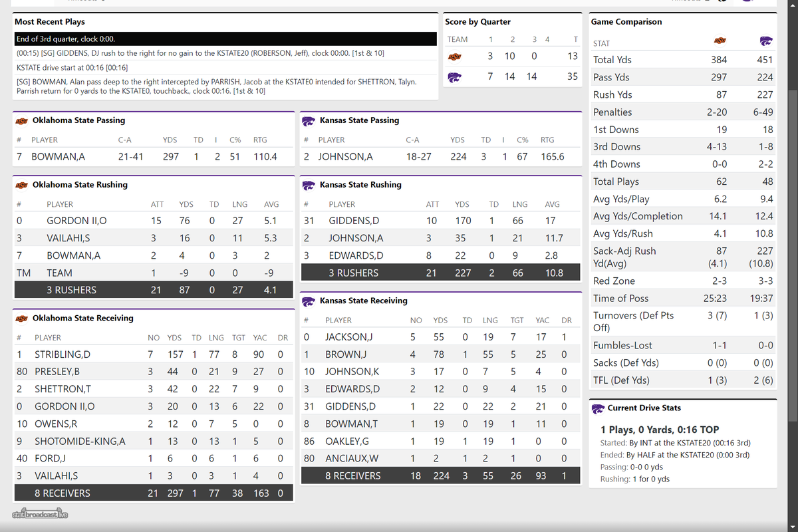Click the ATT column header in Kansas State Rushing
This screenshot has width=798, height=532.
(432, 205)
